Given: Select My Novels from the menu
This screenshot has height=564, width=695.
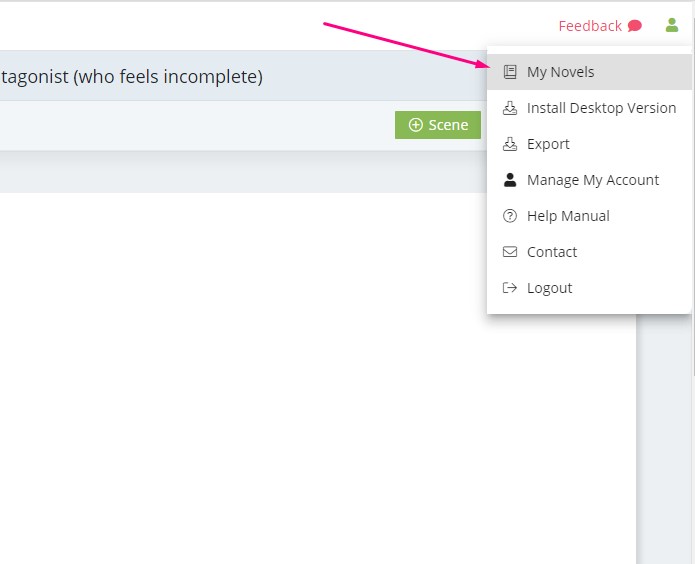Looking at the screenshot, I should [x=589, y=72].
